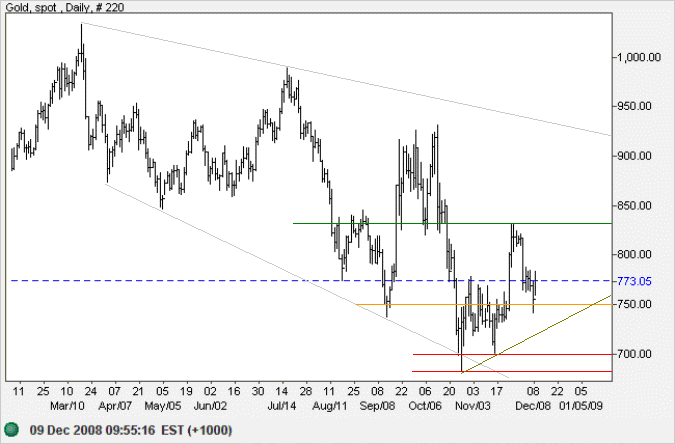Click the 800.00 price axis label
The height and width of the screenshot is (444, 675).
(x=634, y=254)
